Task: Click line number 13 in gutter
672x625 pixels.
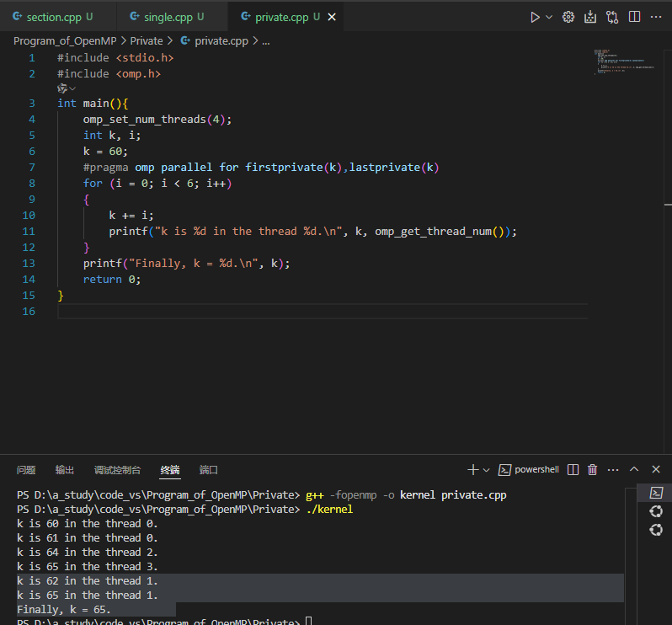Action: (29, 263)
